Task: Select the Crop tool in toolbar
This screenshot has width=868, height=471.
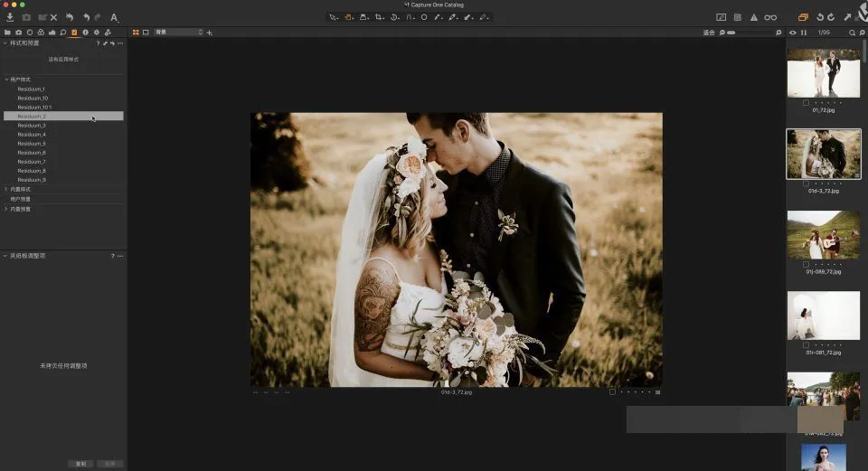Action: click(379, 17)
